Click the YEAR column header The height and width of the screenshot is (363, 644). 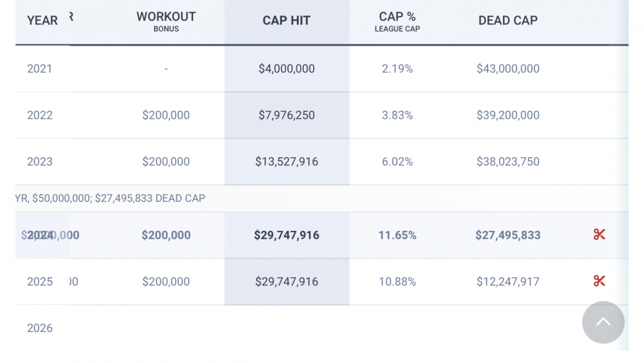[43, 21]
